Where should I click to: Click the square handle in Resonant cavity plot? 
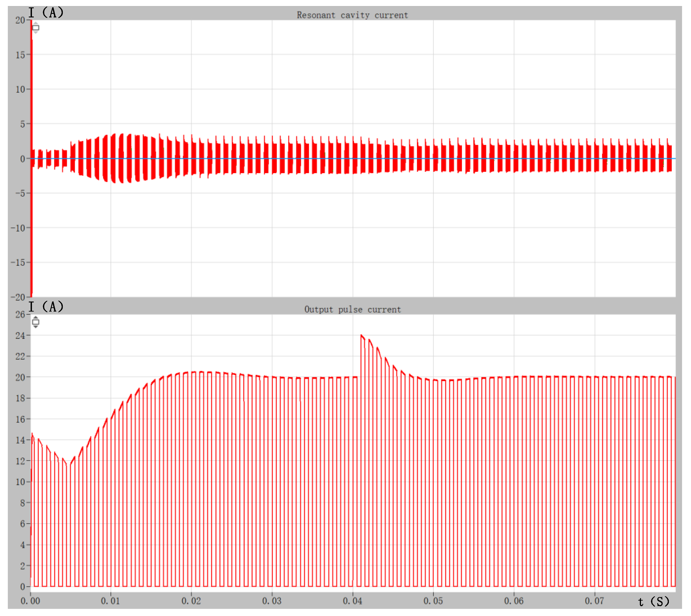(x=36, y=28)
